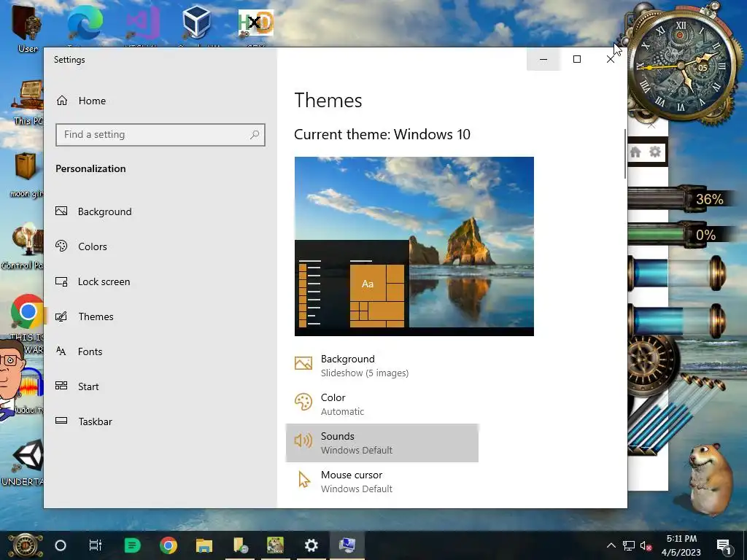The image size is (747, 560).
Task: Click the orange Sounds speaker icon
Action: pyautogui.click(x=303, y=440)
